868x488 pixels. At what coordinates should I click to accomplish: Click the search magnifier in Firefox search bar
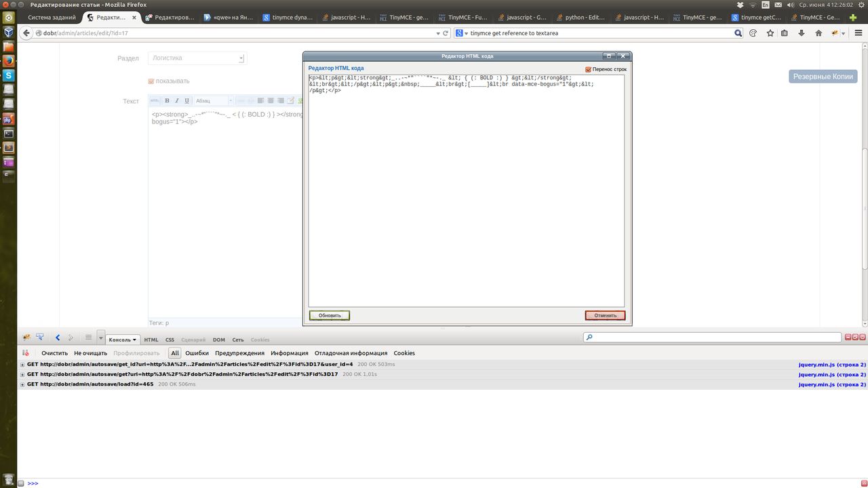(x=738, y=33)
